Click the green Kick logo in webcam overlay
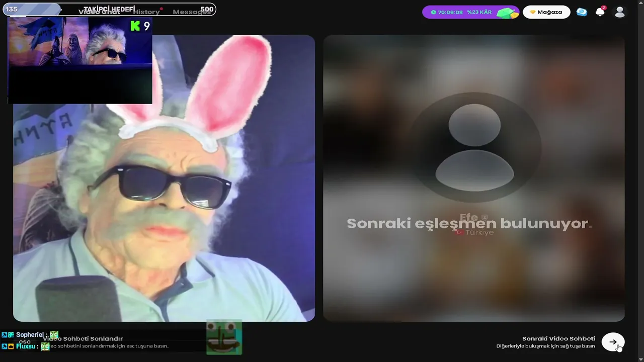The width and height of the screenshot is (644, 362). click(x=135, y=26)
